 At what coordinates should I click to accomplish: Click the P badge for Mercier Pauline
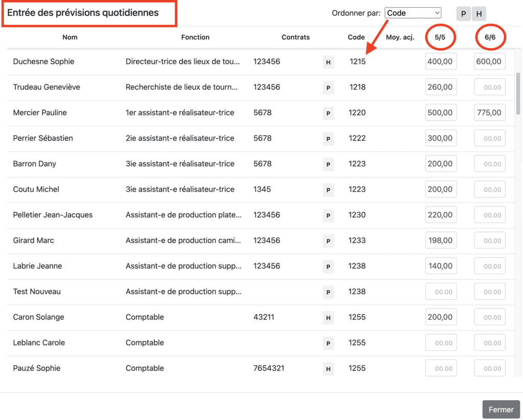click(328, 113)
